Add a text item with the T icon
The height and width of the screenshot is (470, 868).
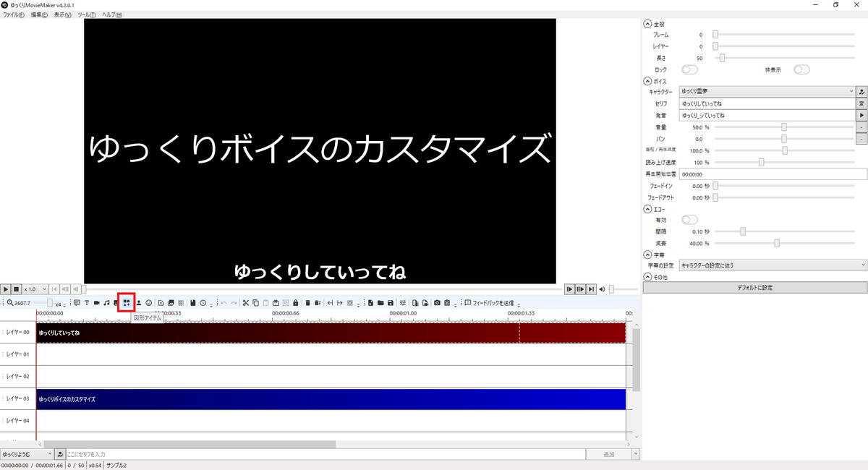click(87, 302)
